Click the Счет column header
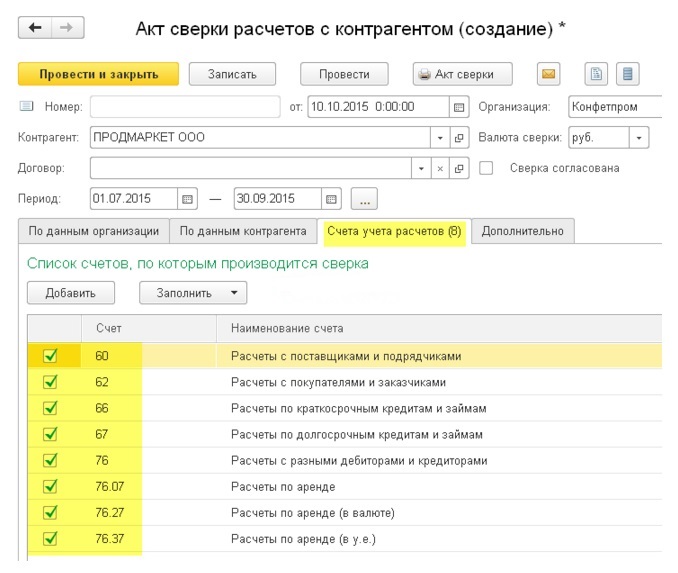This screenshot has height=573, width=678. coord(149,328)
